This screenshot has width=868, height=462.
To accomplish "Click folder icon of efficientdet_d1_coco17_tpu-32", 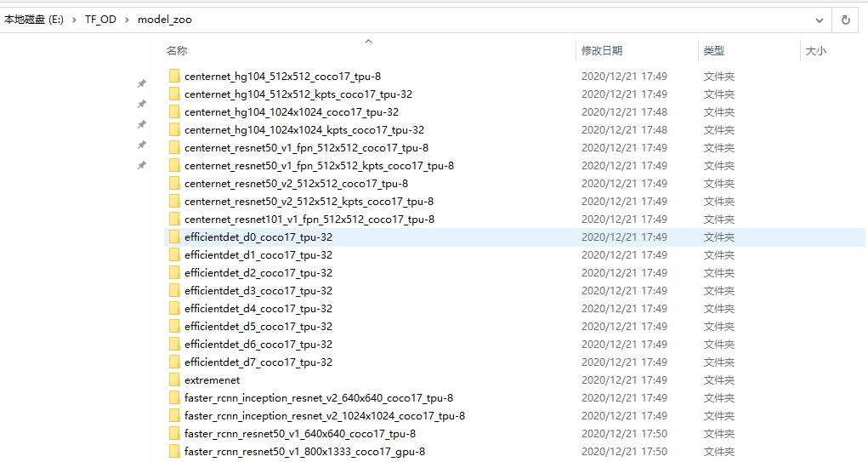I will point(174,254).
